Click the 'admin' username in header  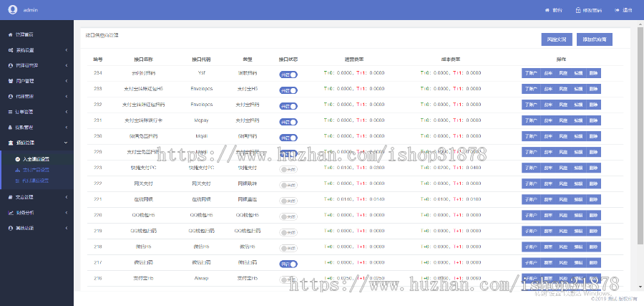click(30, 10)
